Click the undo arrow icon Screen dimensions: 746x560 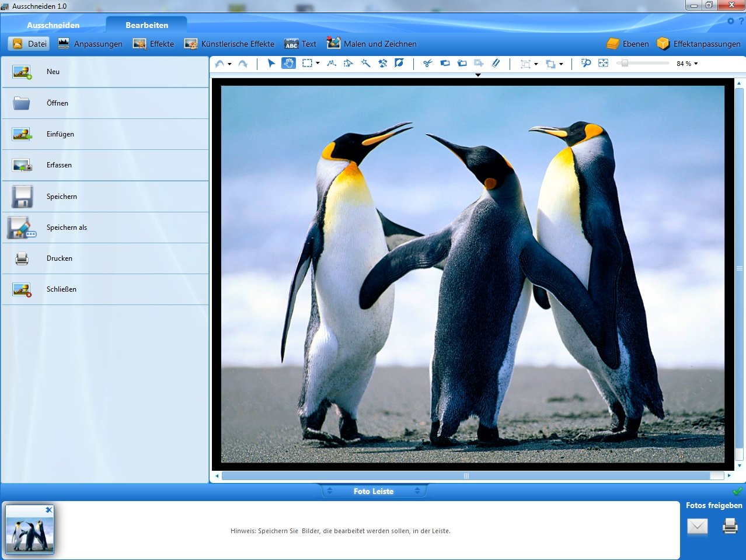click(219, 63)
